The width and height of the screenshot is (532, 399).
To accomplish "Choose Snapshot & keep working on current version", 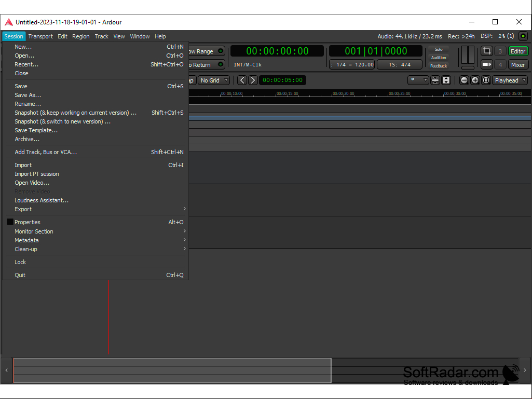I will [96, 113].
